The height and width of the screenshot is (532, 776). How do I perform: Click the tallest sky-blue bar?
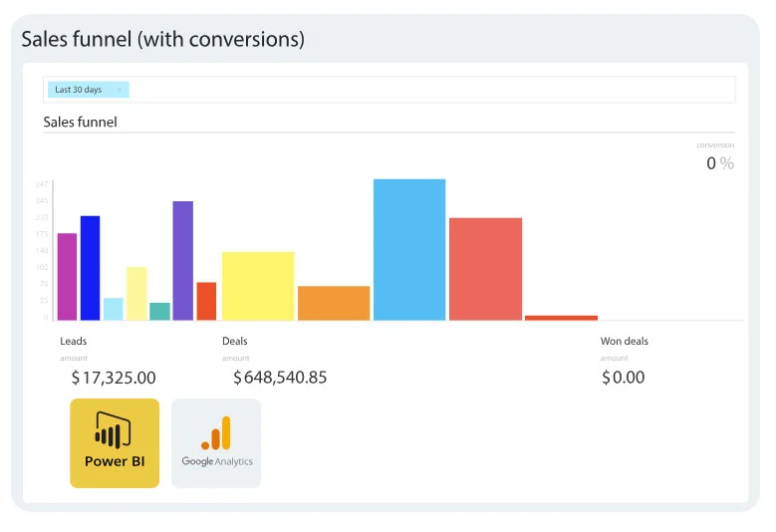(409, 250)
